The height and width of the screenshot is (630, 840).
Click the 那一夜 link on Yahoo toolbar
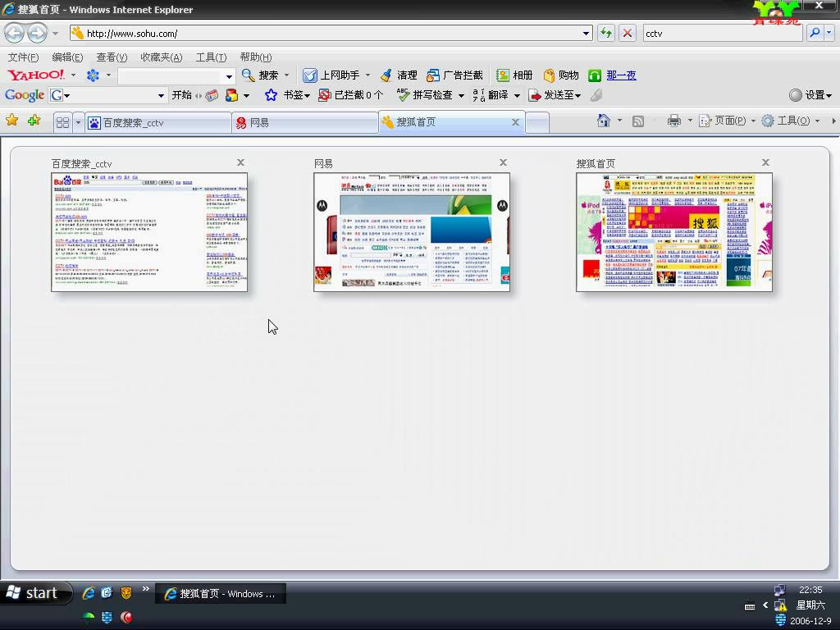click(x=622, y=75)
